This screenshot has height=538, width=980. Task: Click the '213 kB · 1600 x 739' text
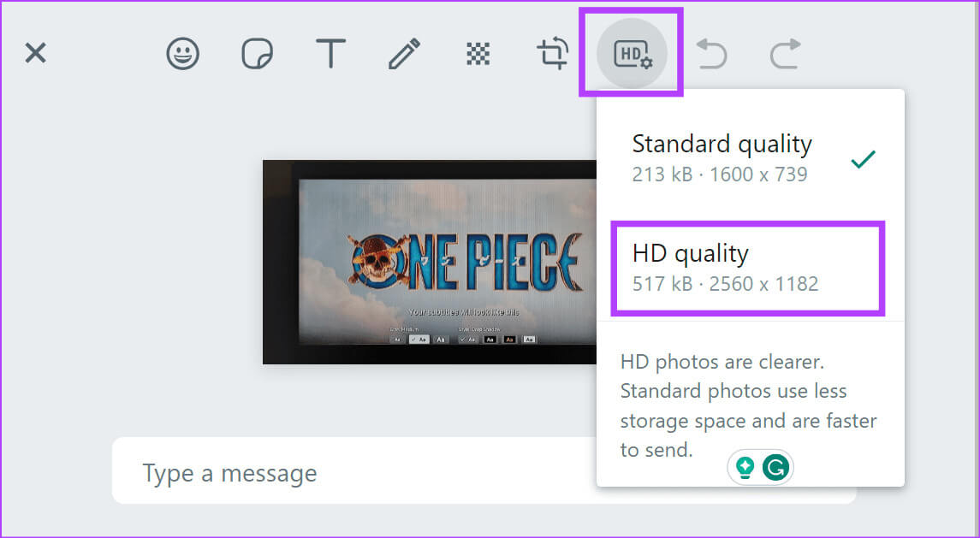coord(719,174)
